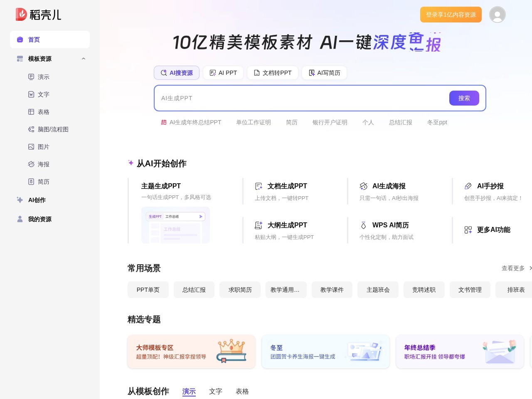The image size is (532, 399).
Task: Collapse the 模板资源 menu
Action: (84, 59)
